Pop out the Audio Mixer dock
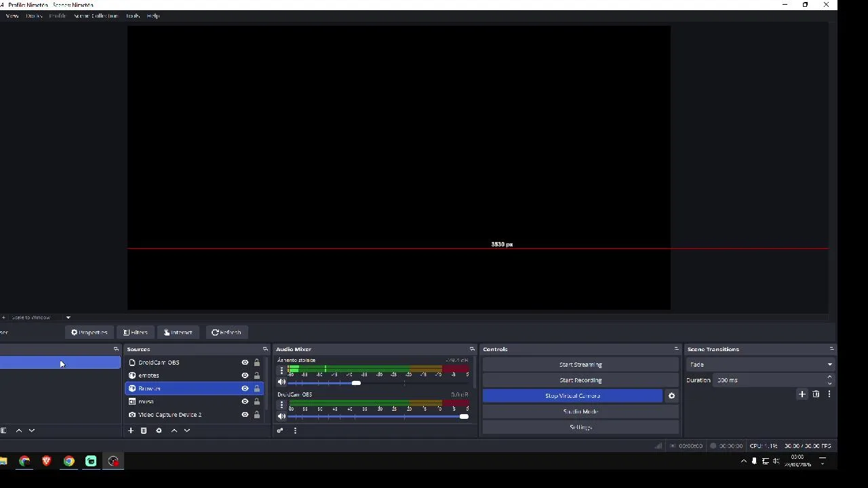The height and width of the screenshot is (488, 868). pyautogui.click(x=472, y=349)
